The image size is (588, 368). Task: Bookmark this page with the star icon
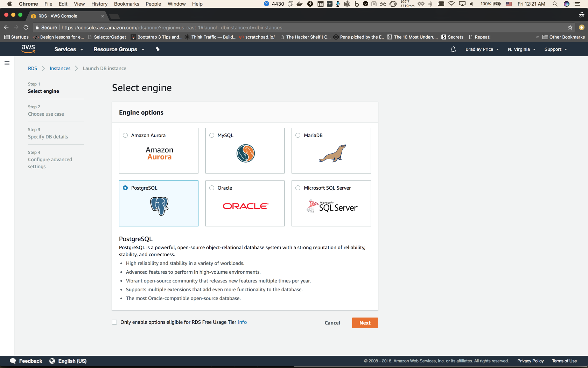(x=570, y=27)
